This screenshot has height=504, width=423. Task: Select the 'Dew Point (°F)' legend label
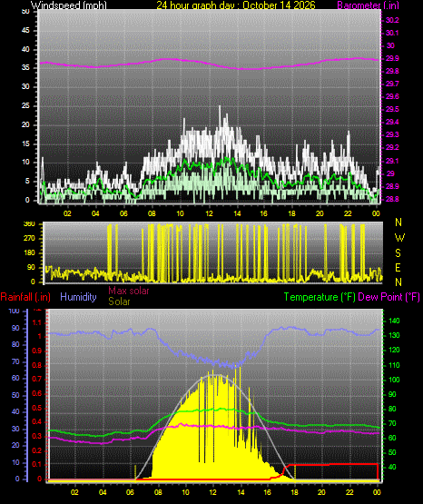pyautogui.click(x=389, y=297)
